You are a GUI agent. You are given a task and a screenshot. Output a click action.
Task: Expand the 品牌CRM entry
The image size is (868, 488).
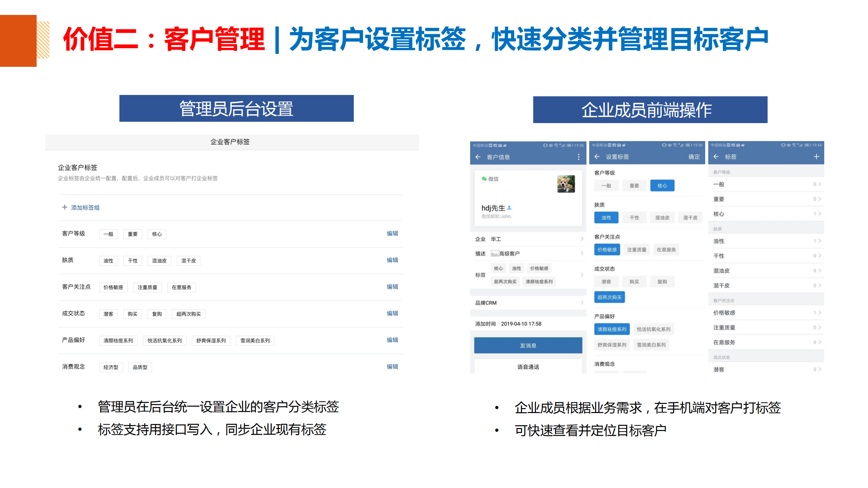pyautogui.click(x=581, y=302)
